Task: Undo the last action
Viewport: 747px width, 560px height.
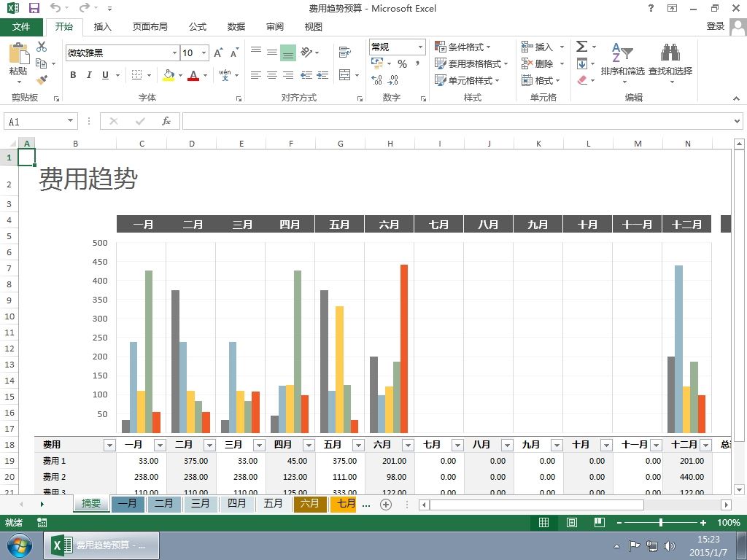Action: pos(55,8)
